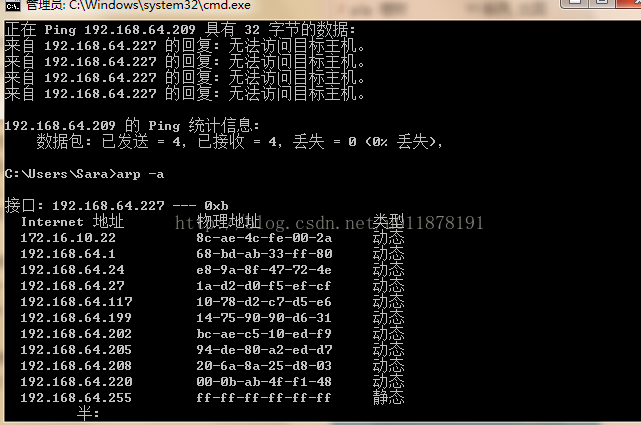This screenshot has width=641, height=425.
Task: Click MAC address bc-ae-c5-10-ed-f9
Action: point(264,333)
